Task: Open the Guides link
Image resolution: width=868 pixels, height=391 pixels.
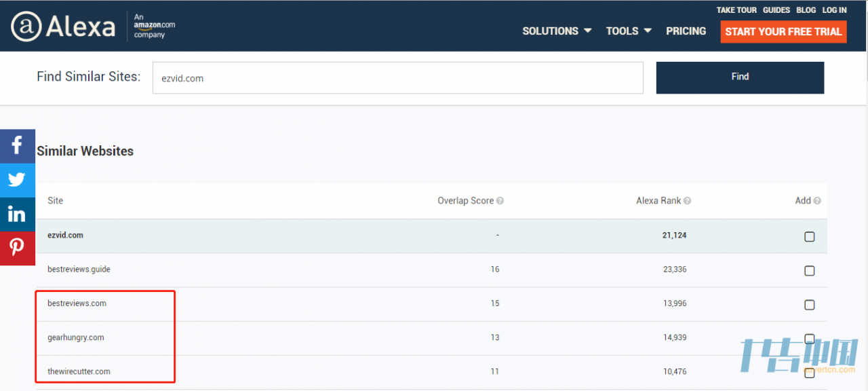Action: [776, 10]
